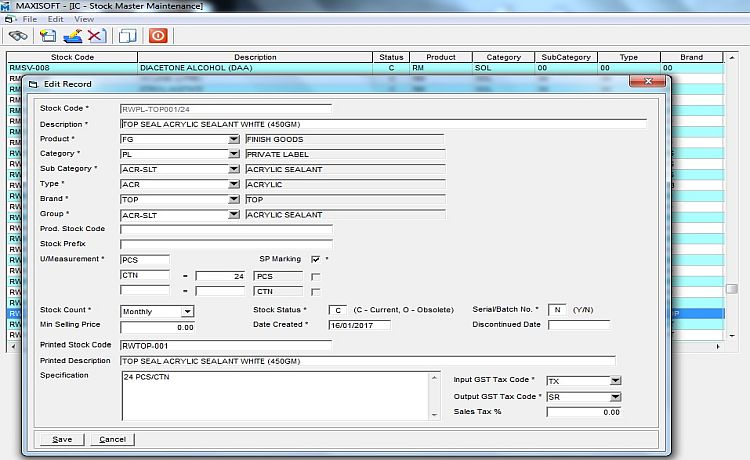Click the Edit Record dialog title icon
The width and height of the screenshot is (750, 460).
pos(32,84)
